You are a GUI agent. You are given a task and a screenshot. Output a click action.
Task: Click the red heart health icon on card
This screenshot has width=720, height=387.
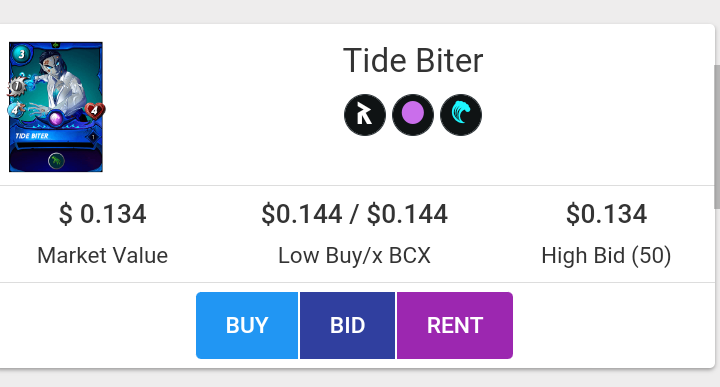pyautogui.click(x=94, y=111)
